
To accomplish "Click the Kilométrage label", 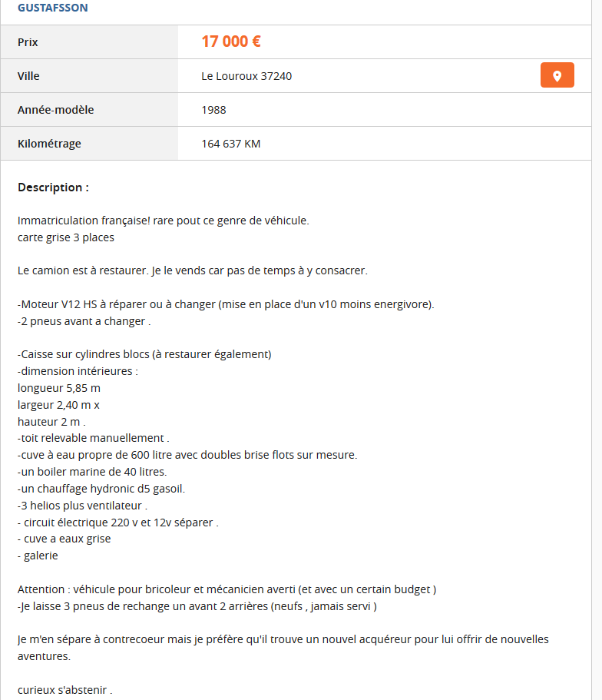I will pos(49,144).
